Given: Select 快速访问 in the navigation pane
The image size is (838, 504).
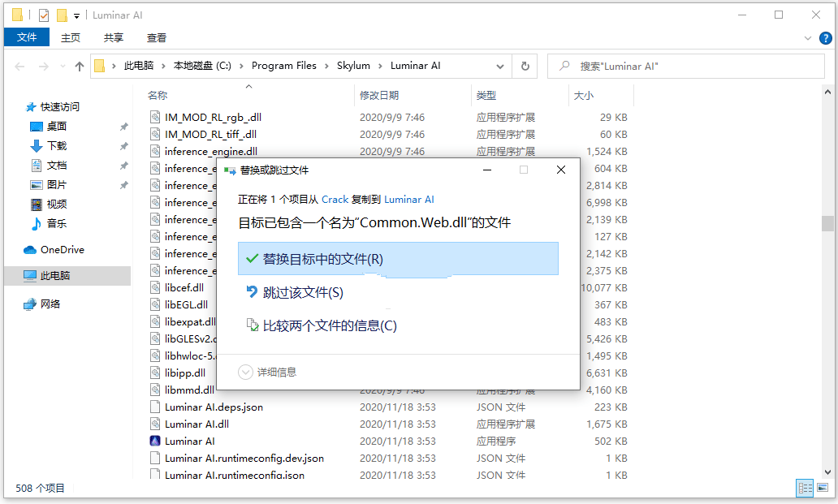Looking at the screenshot, I should (x=60, y=107).
